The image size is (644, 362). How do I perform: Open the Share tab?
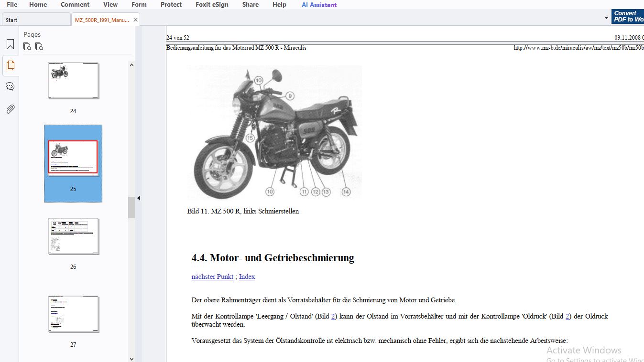point(251,5)
